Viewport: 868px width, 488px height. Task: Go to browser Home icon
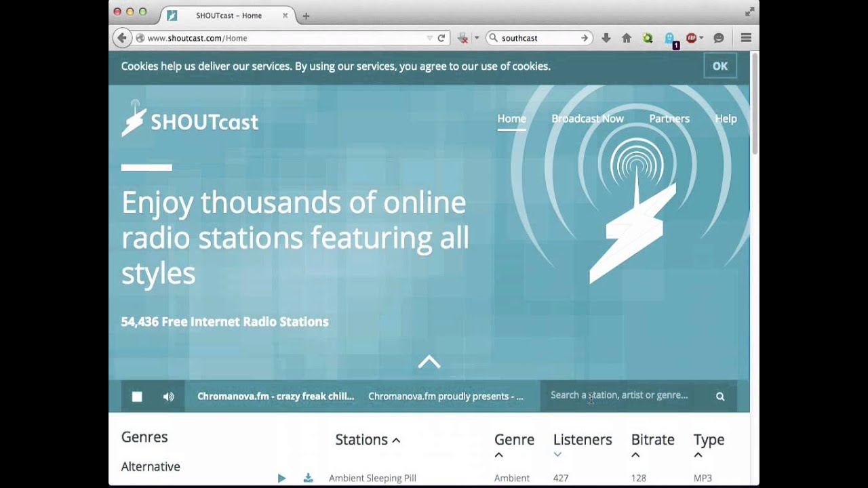tap(627, 38)
